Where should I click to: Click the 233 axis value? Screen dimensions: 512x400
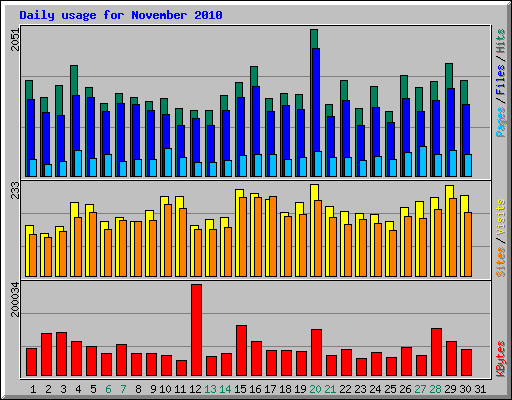pos(15,190)
